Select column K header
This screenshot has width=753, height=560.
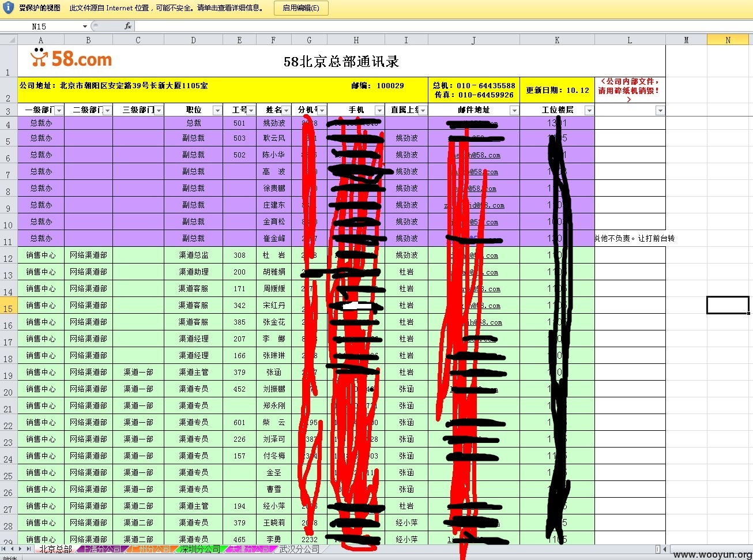(x=557, y=40)
